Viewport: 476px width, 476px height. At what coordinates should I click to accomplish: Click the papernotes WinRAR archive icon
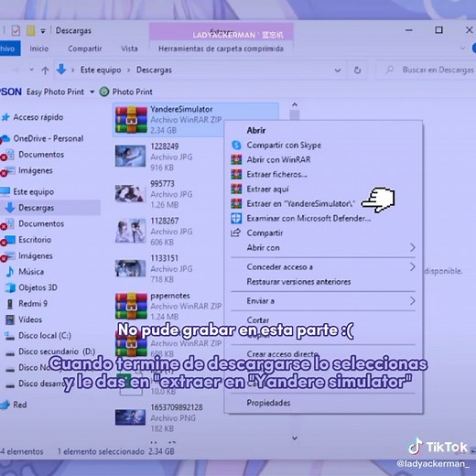[x=131, y=306]
